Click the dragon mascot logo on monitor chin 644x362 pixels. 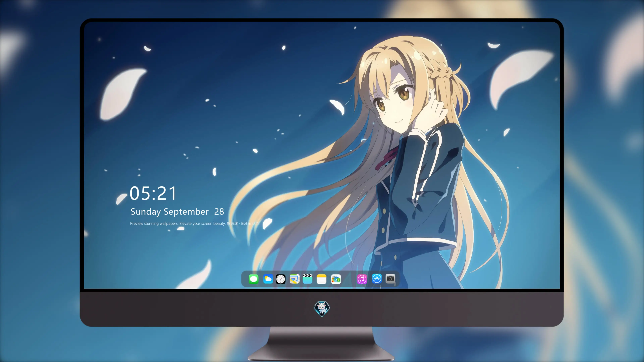[322, 309]
